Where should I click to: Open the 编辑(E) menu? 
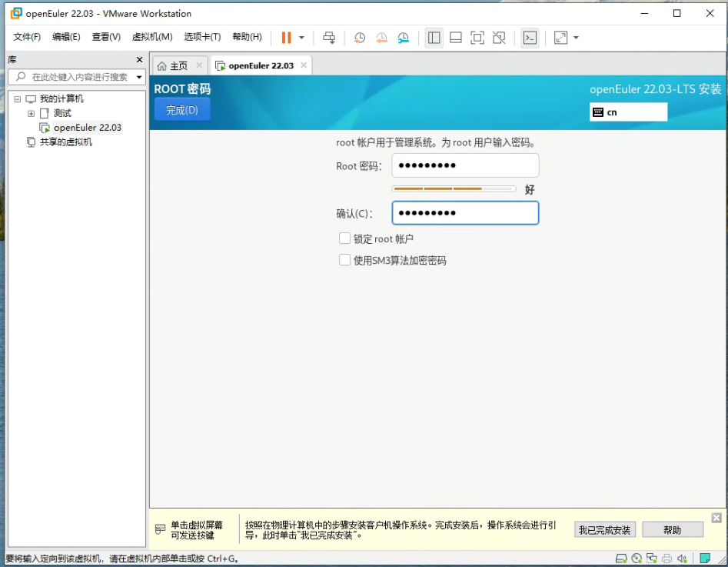pos(66,37)
